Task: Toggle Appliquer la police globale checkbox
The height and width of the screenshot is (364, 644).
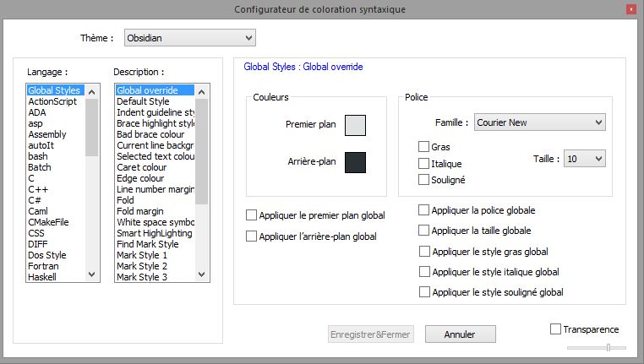Action: pyautogui.click(x=424, y=209)
